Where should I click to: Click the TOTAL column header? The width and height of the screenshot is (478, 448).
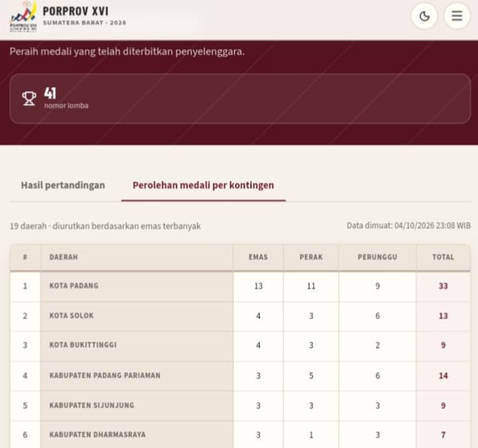click(443, 257)
